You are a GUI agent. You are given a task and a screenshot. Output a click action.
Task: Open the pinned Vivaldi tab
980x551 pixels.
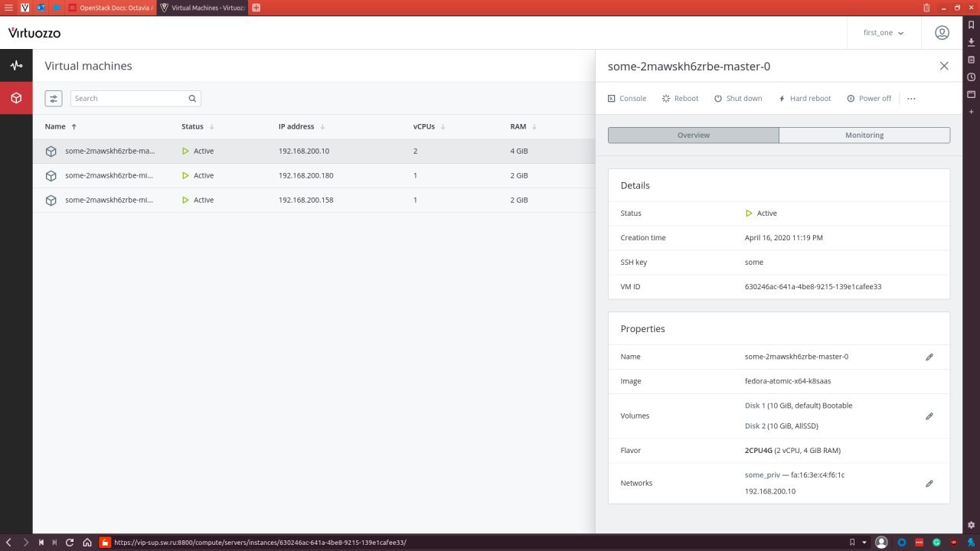24,8
